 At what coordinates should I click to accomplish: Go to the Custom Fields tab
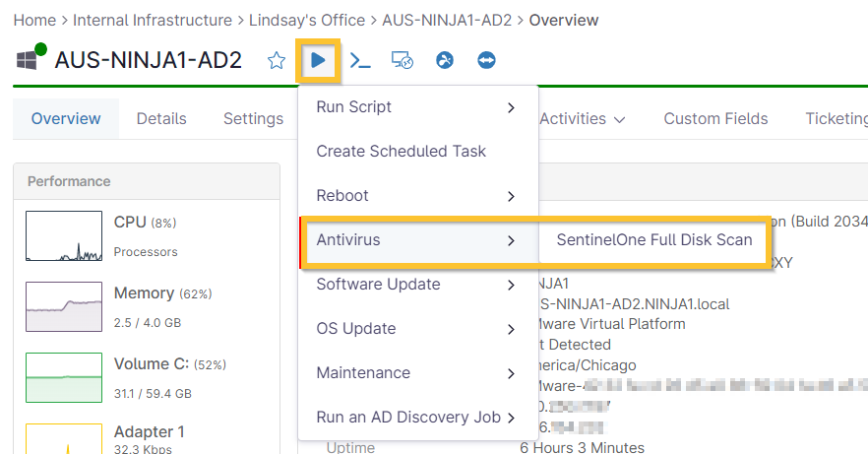pos(715,119)
